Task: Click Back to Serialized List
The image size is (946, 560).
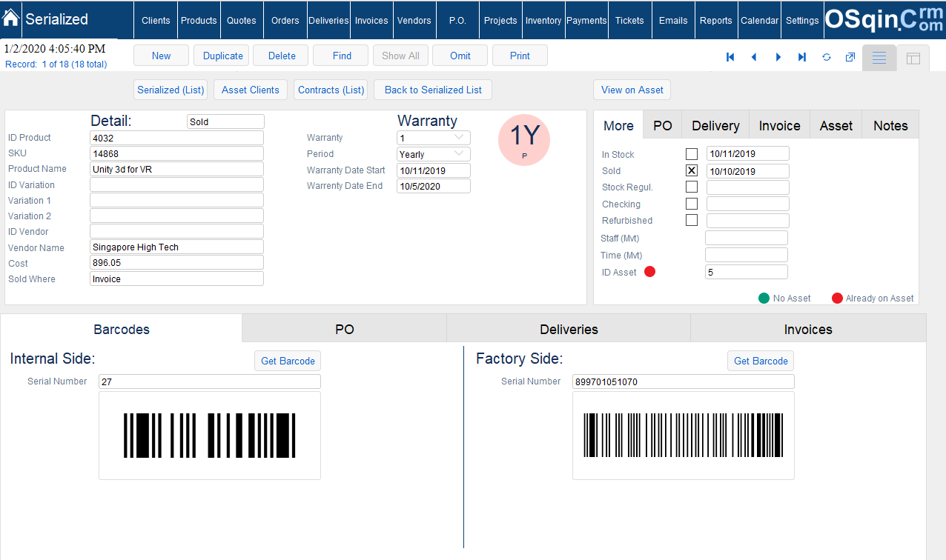Action: [433, 90]
